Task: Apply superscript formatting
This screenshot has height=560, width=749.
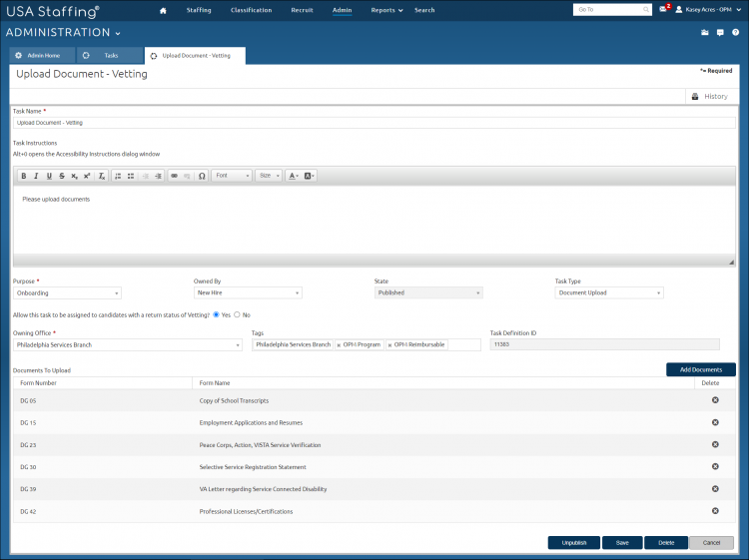Action: 87,176
